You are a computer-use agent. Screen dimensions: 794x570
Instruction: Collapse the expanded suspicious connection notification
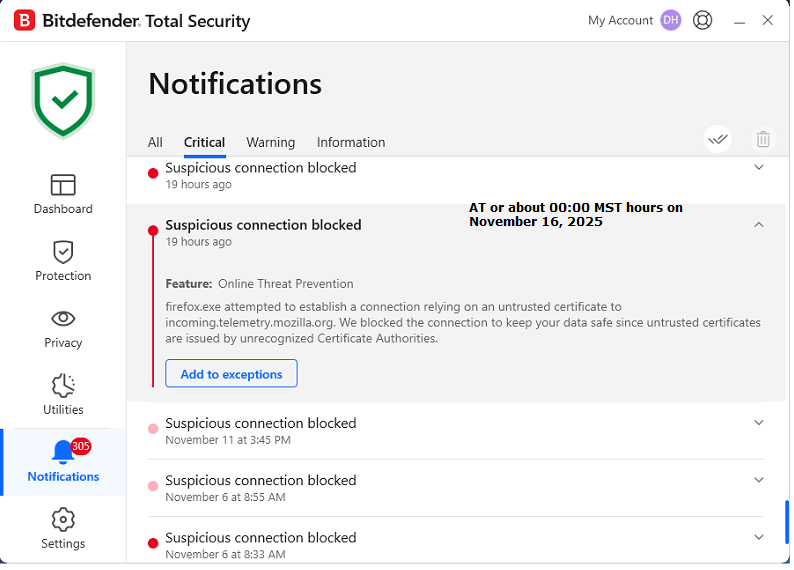(x=758, y=225)
